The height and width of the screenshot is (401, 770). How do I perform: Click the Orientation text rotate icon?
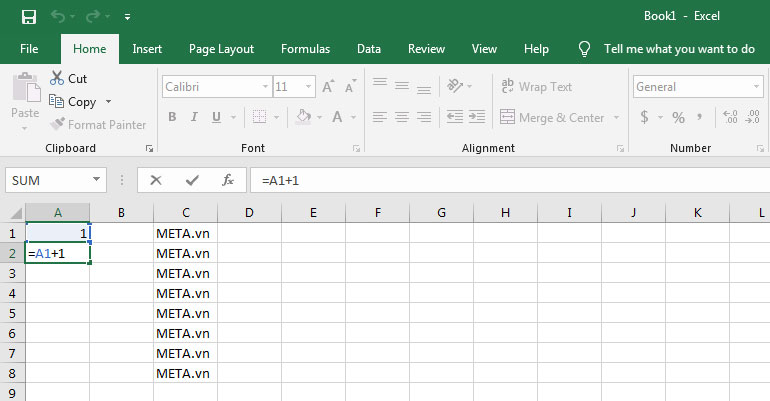(455, 86)
